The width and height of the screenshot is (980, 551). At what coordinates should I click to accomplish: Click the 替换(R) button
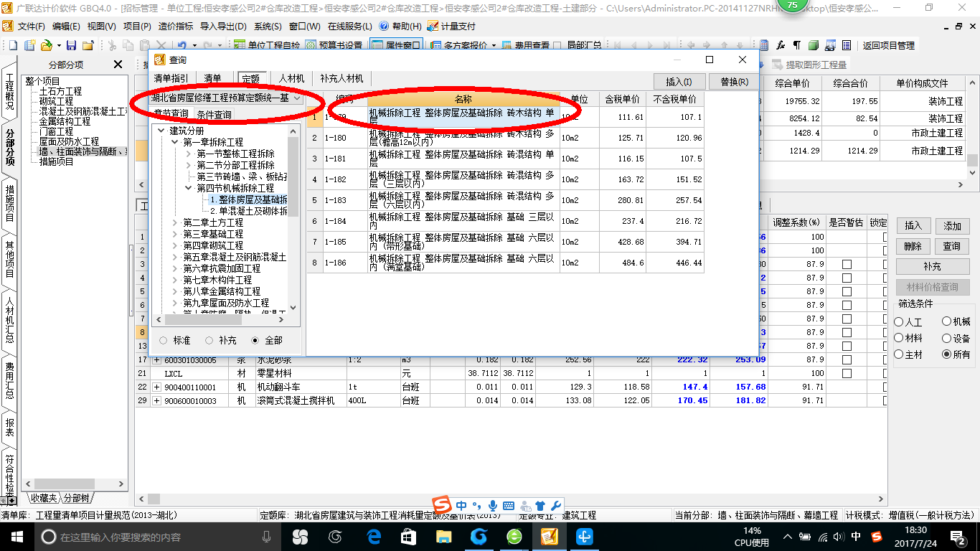point(734,82)
